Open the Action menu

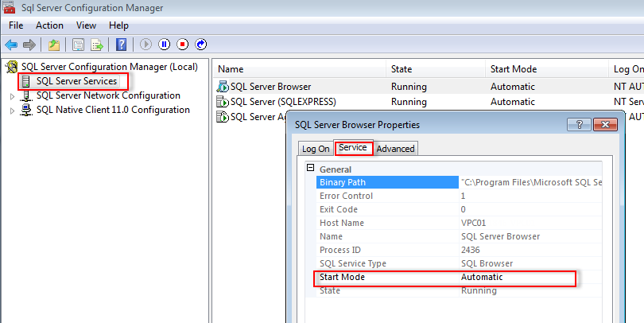click(49, 25)
